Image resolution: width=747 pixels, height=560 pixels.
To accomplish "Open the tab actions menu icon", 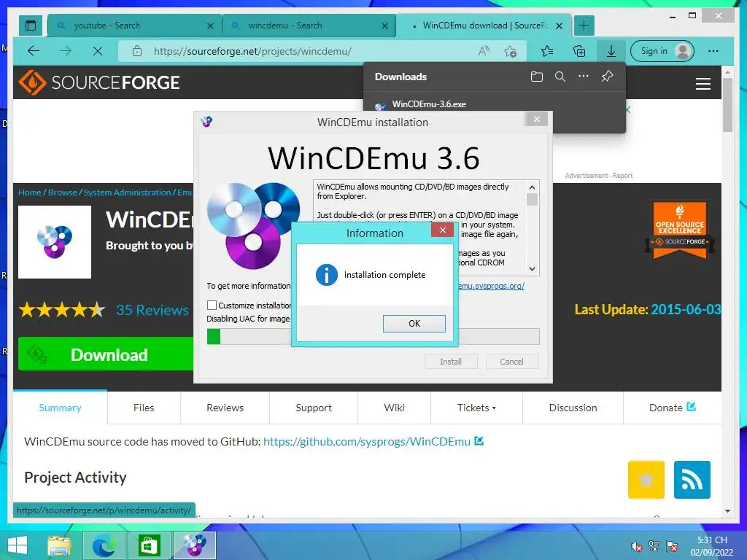I will coord(31,26).
